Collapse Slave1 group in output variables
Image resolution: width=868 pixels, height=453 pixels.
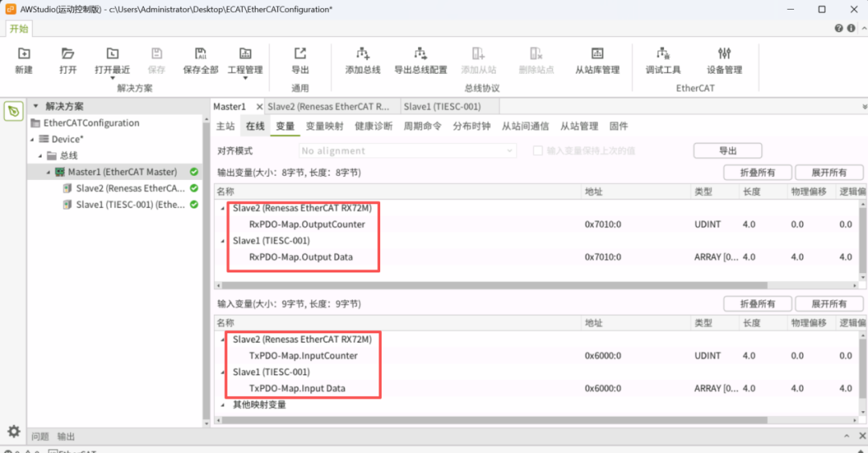223,241
